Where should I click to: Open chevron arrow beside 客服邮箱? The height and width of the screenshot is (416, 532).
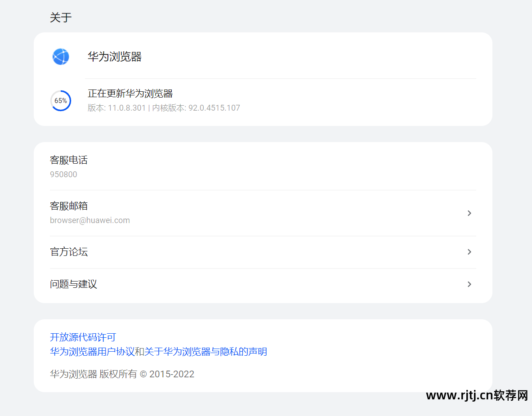[469, 213]
